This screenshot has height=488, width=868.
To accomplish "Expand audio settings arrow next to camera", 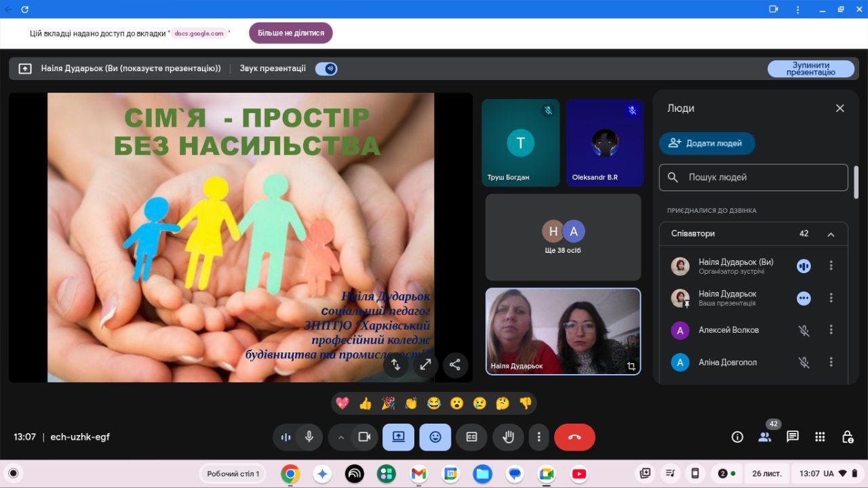I will click(x=341, y=437).
